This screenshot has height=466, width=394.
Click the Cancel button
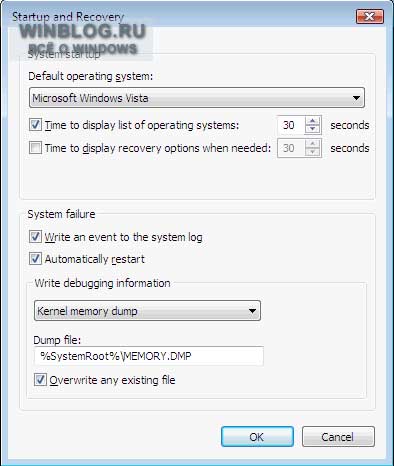pyautogui.click(x=338, y=436)
